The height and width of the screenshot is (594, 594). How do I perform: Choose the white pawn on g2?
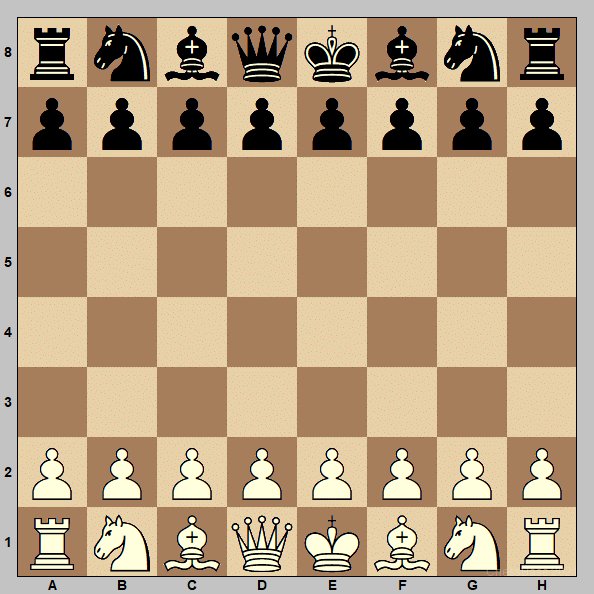tap(472, 473)
